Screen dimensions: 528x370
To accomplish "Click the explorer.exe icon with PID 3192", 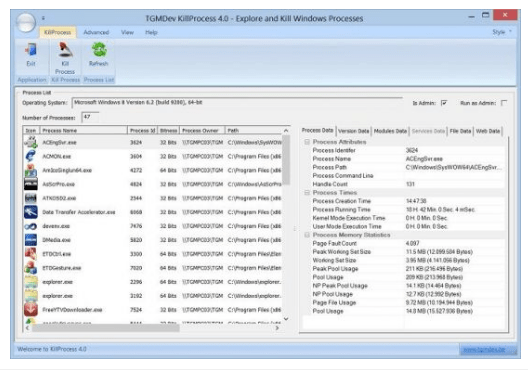I will tap(31, 296).
